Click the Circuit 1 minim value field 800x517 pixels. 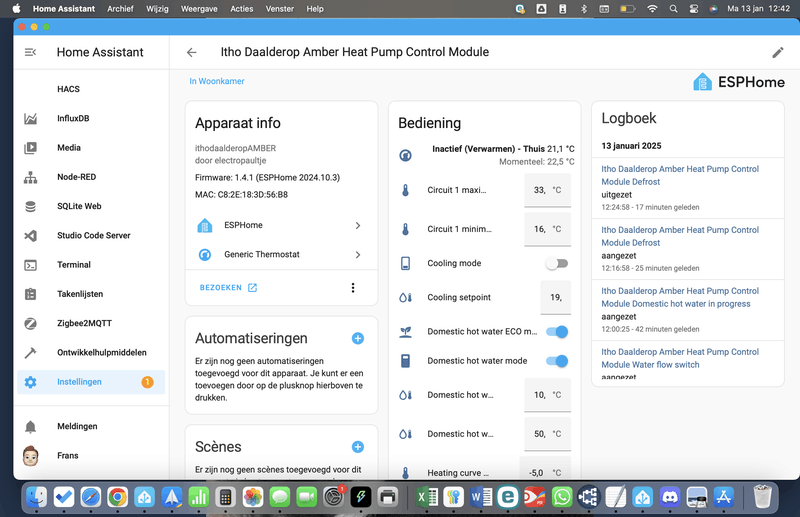point(547,229)
